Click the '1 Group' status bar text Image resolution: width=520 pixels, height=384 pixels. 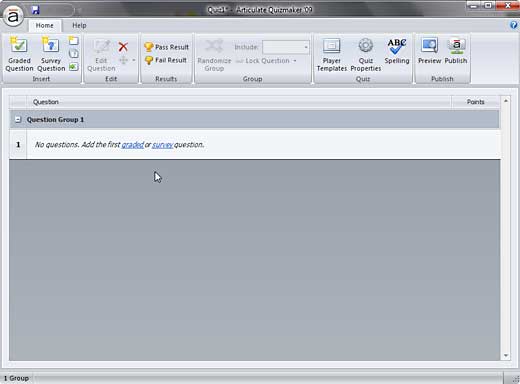16,378
